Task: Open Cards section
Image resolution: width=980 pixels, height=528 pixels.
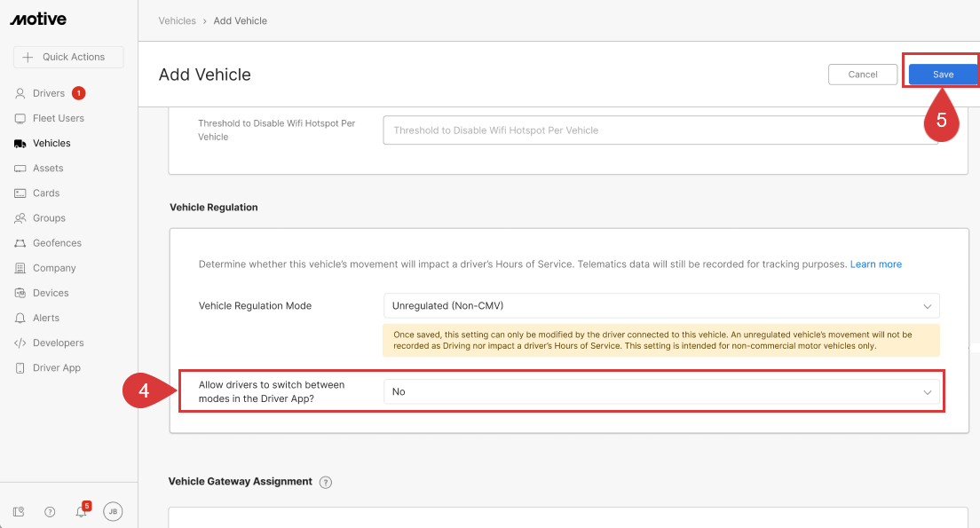Action: point(46,193)
